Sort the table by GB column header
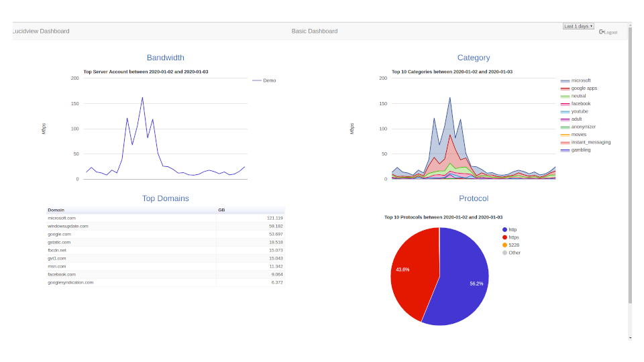Viewport: 644px width, 362px height. click(221, 210)
